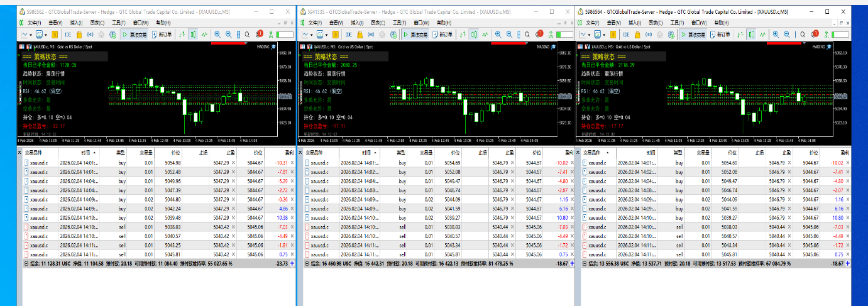868x306 pixels.
Task: Open 文件(F) menu in 5986562 window
Action: pos(34,23)
